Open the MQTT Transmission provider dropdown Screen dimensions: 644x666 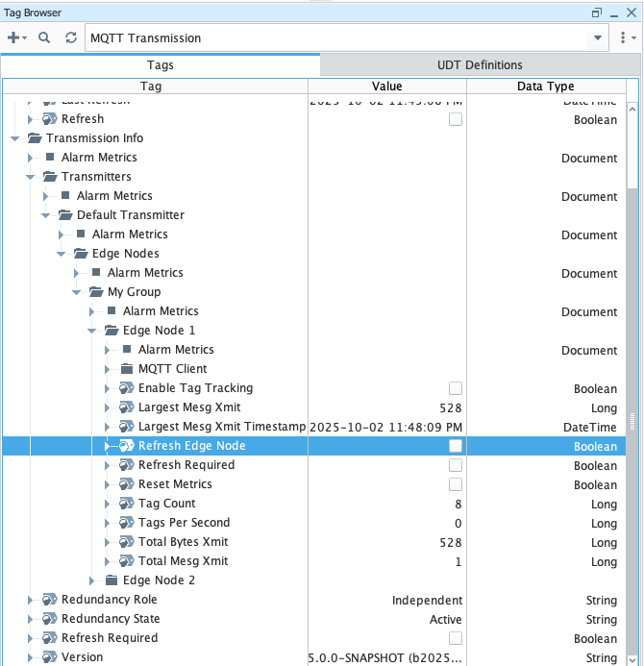point(598,37)
